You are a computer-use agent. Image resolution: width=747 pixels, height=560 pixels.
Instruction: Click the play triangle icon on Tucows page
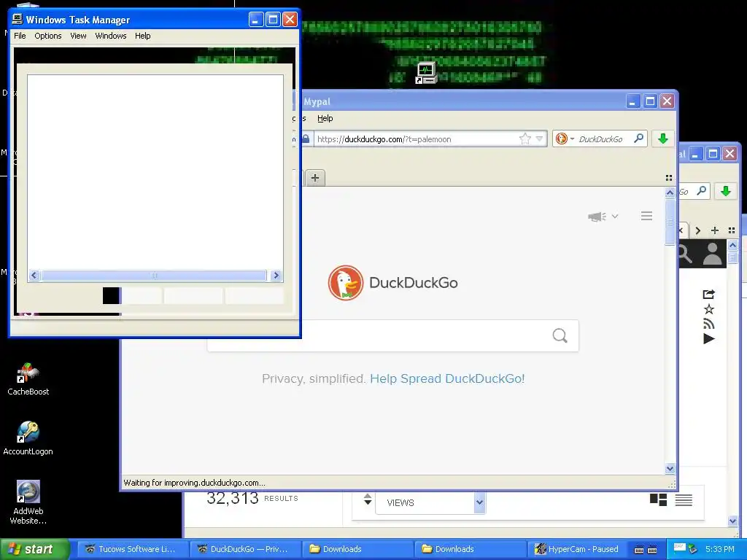point(709,338)
